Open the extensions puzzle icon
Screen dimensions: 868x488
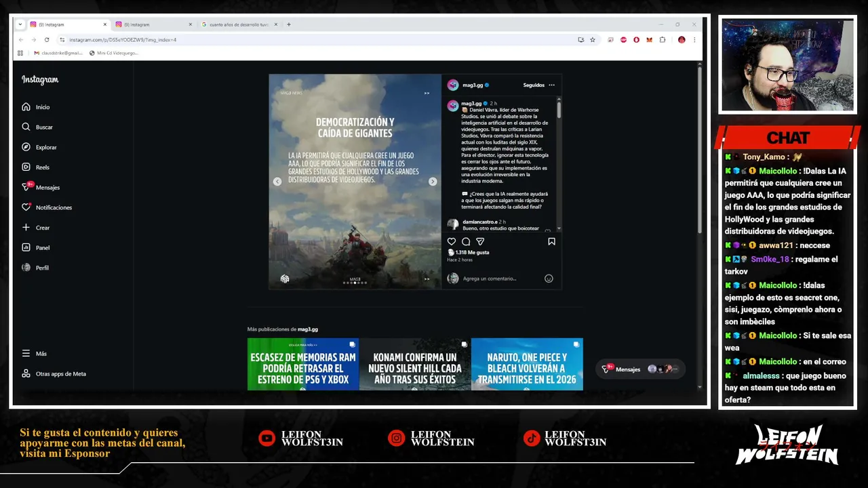point(663,40)
